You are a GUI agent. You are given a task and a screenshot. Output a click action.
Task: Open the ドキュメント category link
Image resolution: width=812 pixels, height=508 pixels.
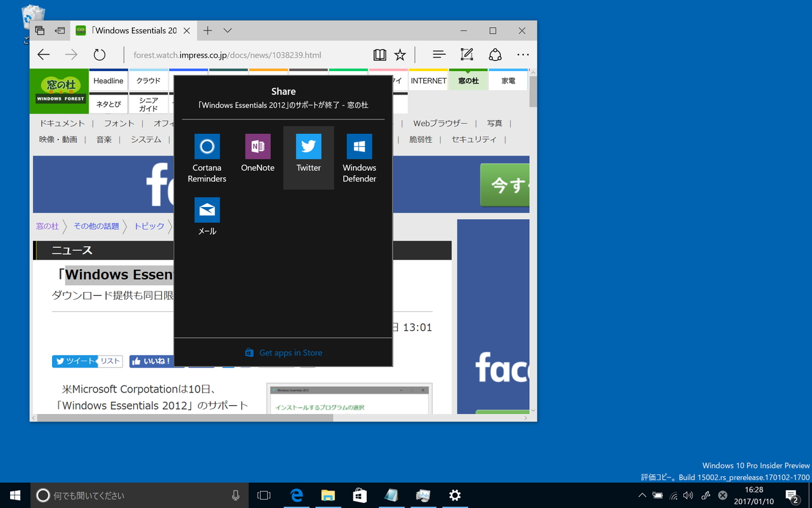tap(62, 123)
